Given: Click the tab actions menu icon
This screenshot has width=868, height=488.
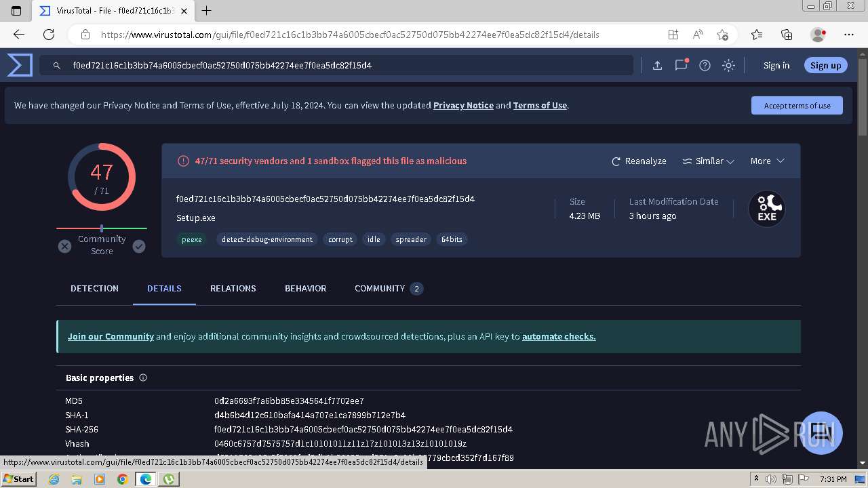Looking at the screenshot, I should (16, 11).
